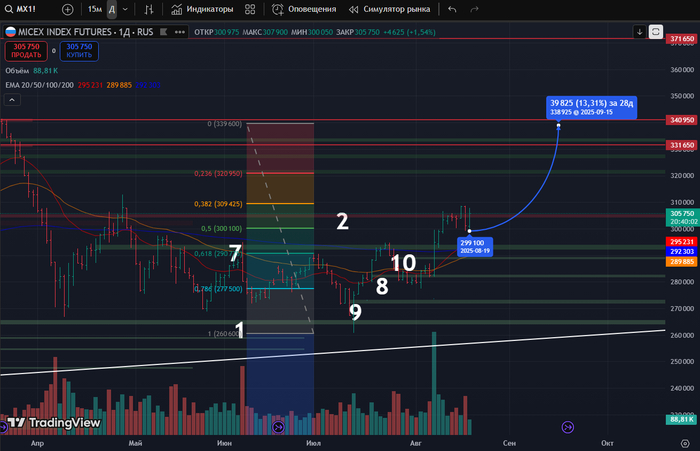Click the redo arrow

click(x=476, y=9)
